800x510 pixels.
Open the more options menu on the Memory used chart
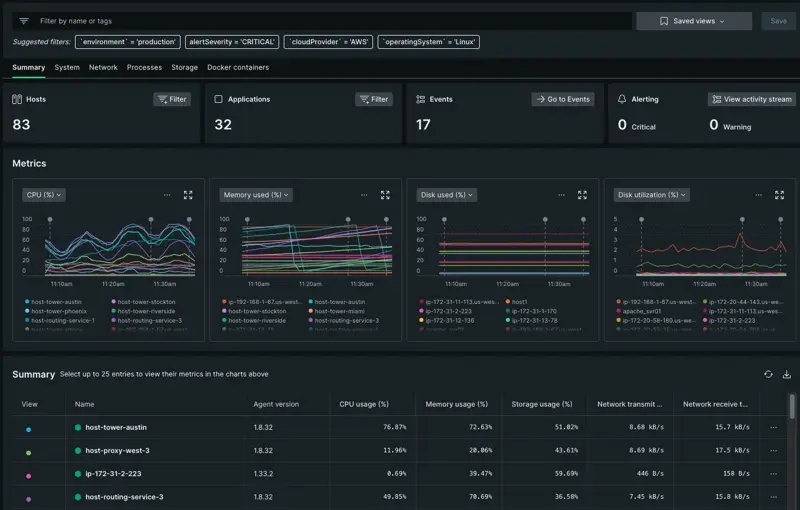click(x=364, y=195)
